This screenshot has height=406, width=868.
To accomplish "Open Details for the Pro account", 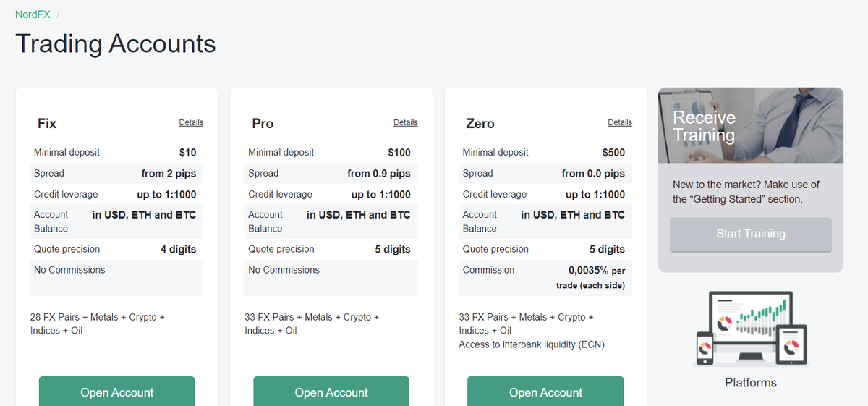I will [406, 122].
